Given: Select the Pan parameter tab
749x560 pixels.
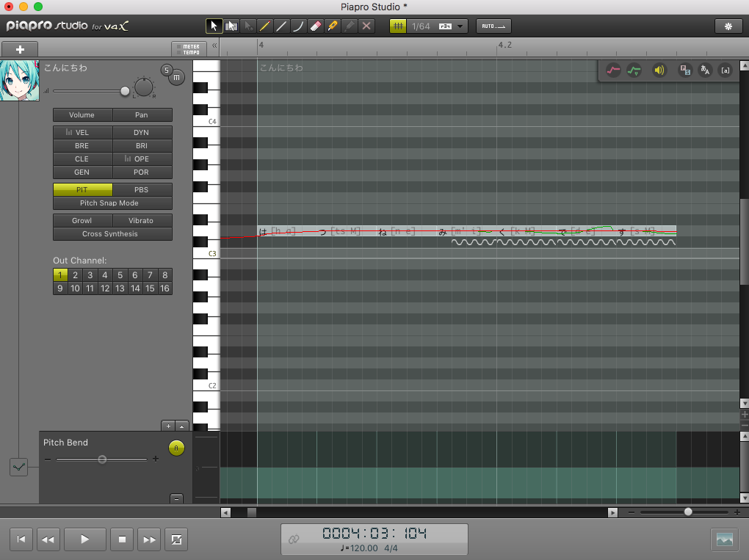Looking at the screenshot, I should click(x=142, y=115).
